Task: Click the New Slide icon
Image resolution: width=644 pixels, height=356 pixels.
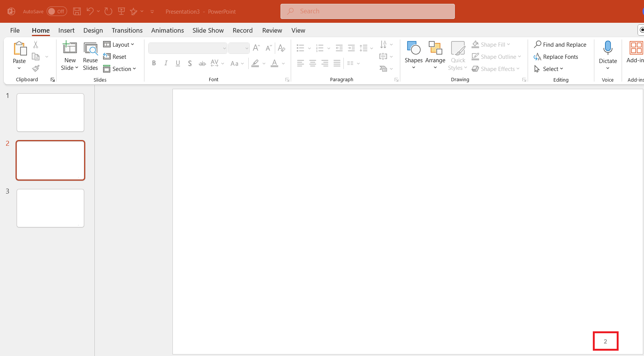Action: click(70, 47)
